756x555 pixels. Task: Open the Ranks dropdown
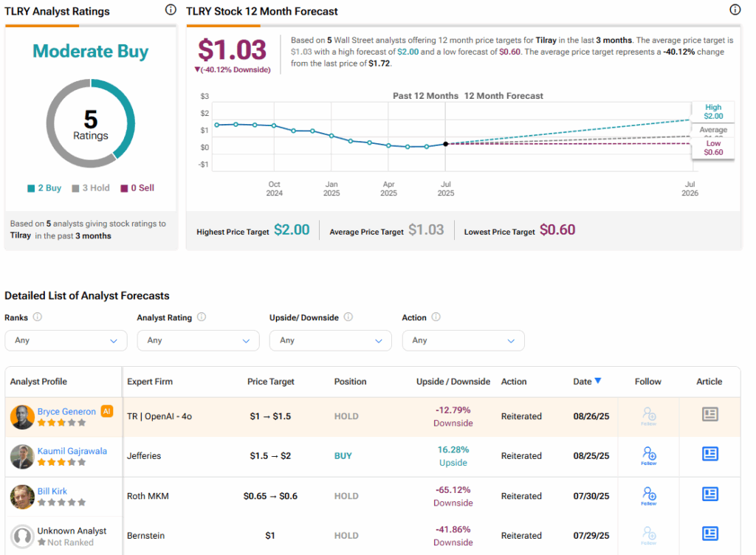[x=66, y=340]
